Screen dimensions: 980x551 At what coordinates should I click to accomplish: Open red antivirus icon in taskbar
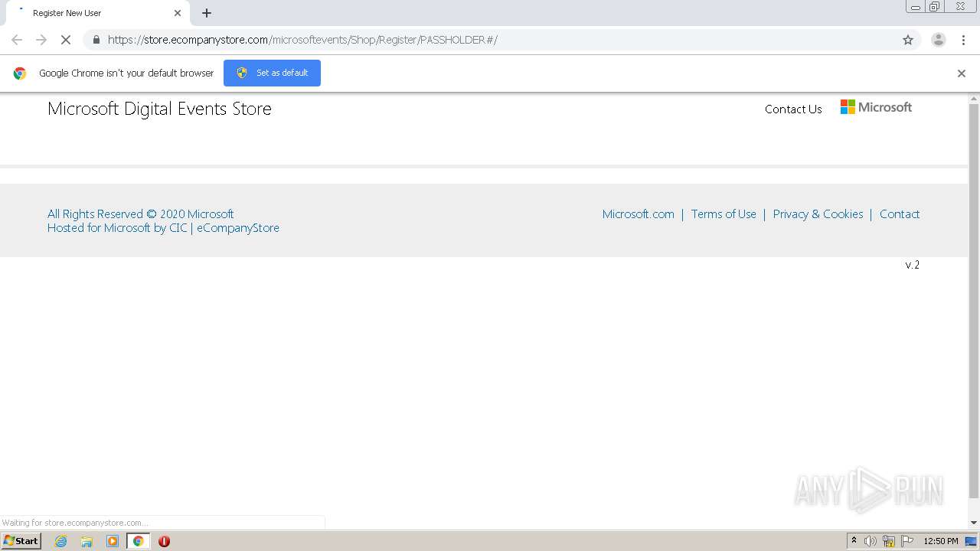tap(164, 541)
